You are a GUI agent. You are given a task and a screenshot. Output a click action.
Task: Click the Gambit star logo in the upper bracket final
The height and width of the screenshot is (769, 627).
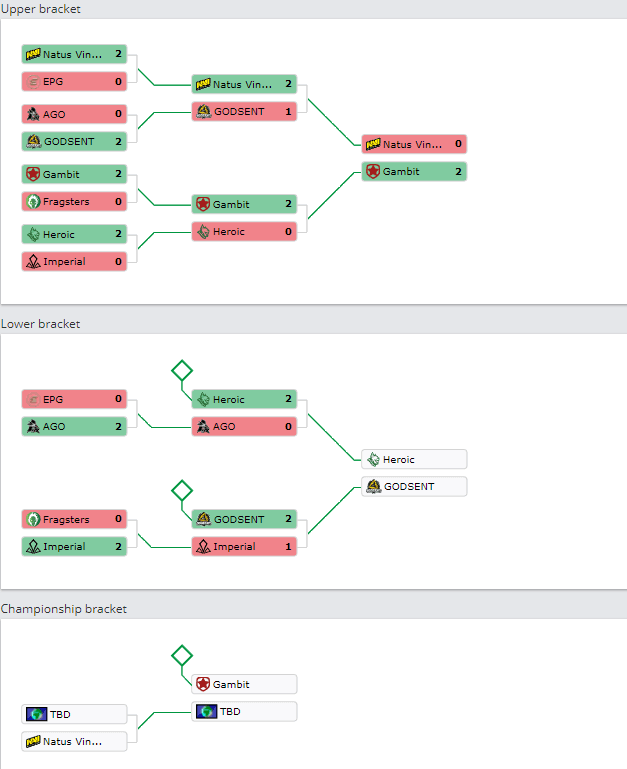pyautogui.click(x=373, y=171)
